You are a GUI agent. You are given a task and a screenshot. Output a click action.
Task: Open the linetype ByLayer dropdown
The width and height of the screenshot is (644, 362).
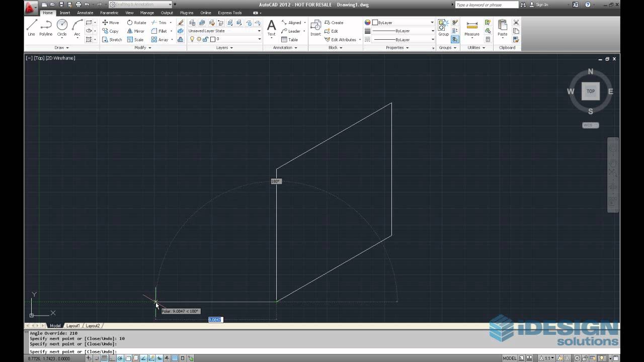403,40
